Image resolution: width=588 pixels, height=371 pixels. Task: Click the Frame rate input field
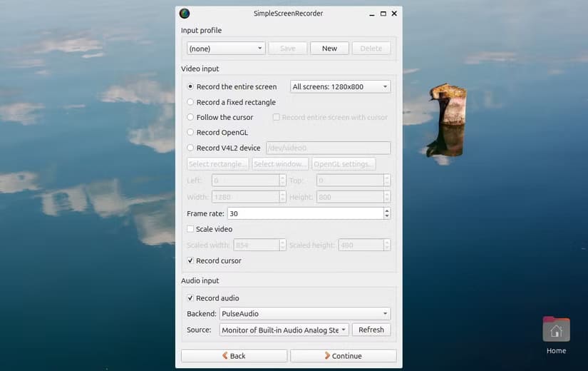click(x=305, y=213)
